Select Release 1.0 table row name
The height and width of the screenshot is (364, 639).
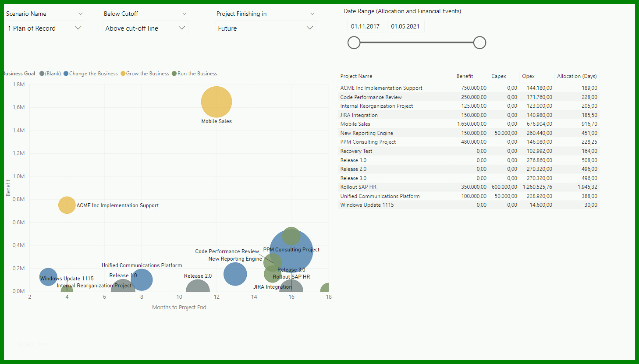tap(353, 160)
